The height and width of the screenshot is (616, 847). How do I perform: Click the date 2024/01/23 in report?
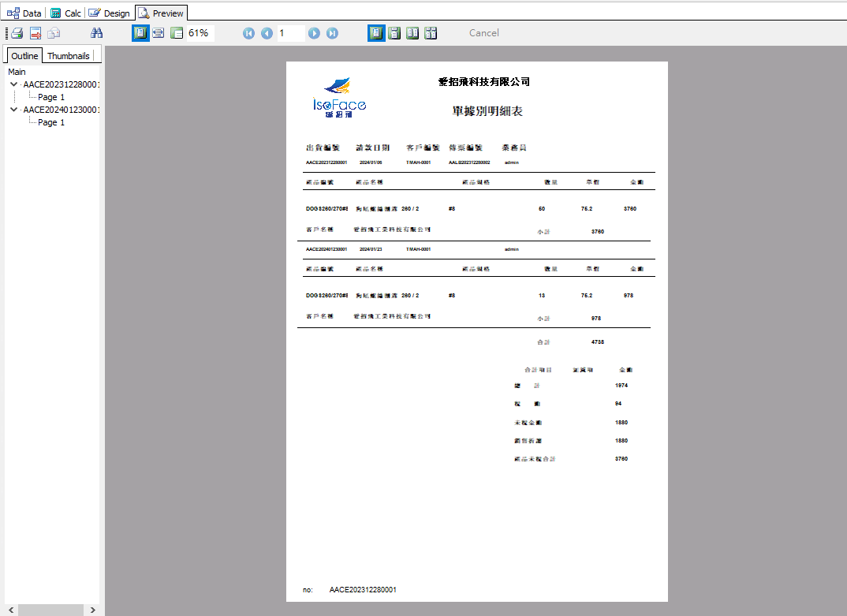(x=371, y=249)
